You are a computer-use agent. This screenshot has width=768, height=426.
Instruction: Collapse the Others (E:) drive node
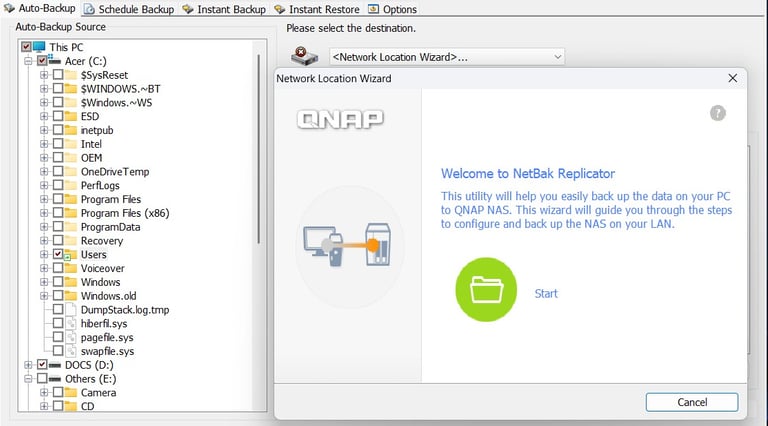[28, 379]
